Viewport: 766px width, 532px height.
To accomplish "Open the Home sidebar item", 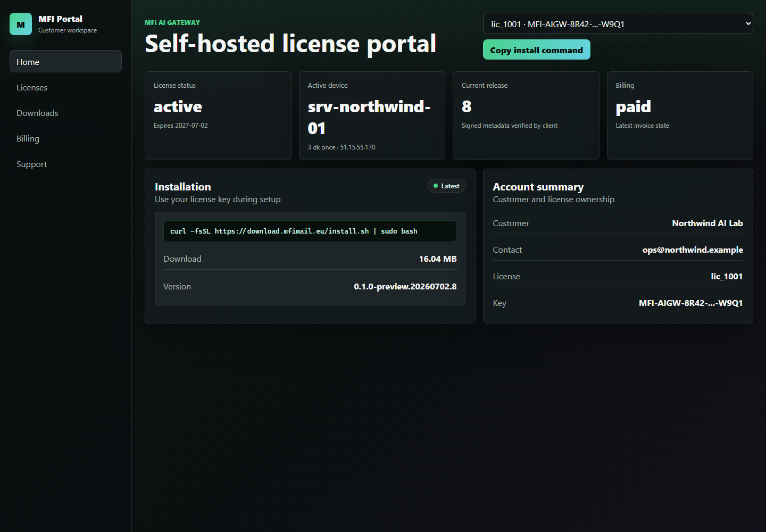I will pos(65,61).
